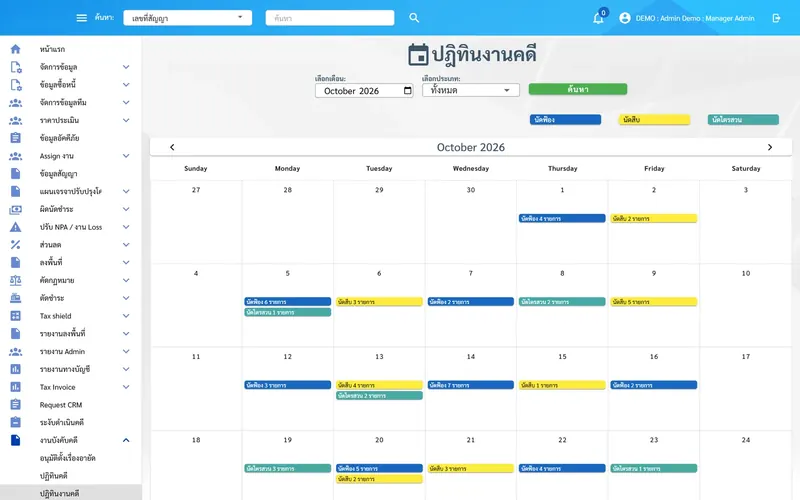The width and height of the screenshot is (800, 500).
Task: Open นัดฟ้อง 3 รายการ event on October 12
Action: pos(288,385)
